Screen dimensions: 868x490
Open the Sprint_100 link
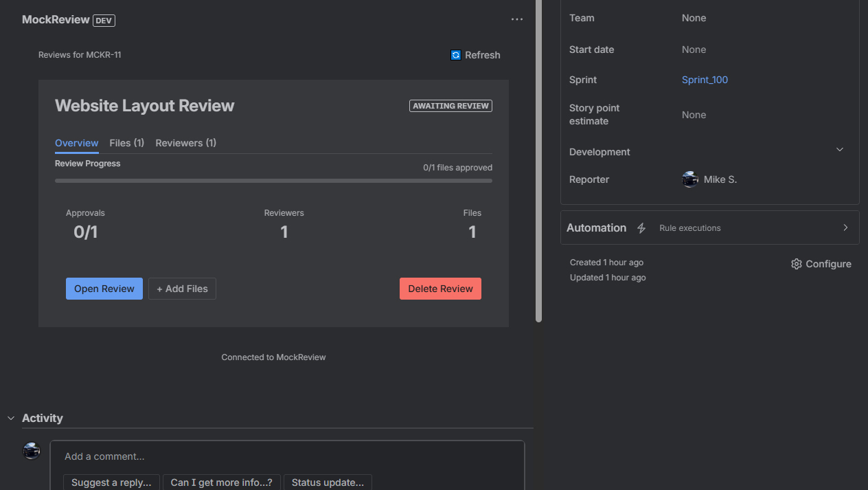(705, 80)
